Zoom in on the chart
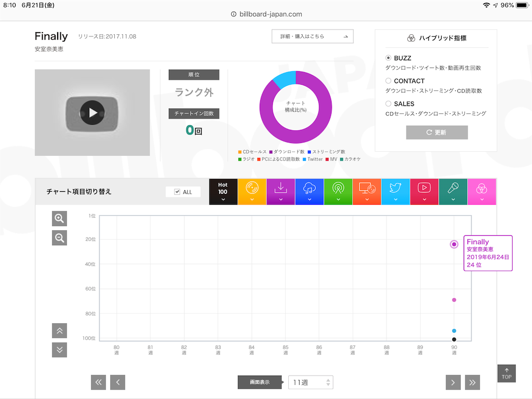The width and height of the screenshot is (532, 399). pos(59,219)
